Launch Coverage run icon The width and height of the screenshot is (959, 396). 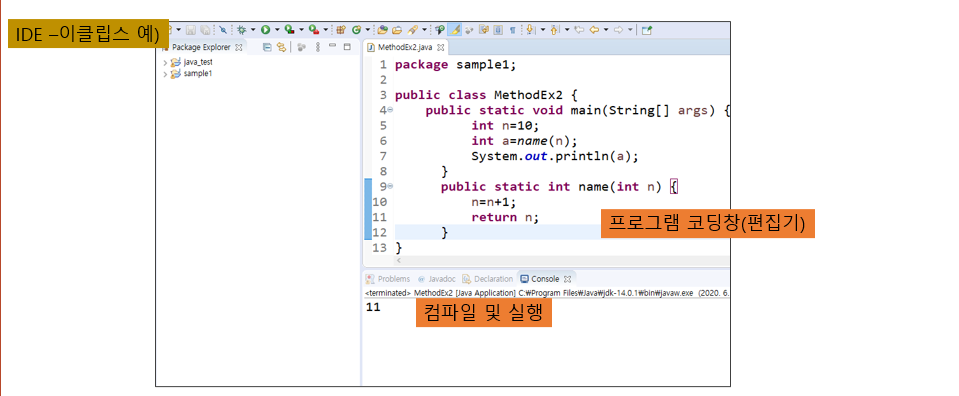tap(289, 29)
